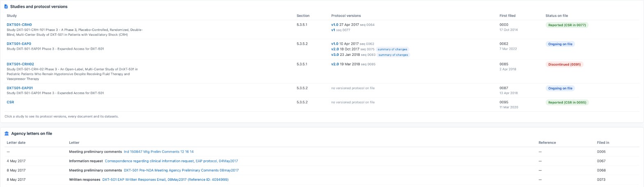Click Filed in value 0068
The width and height of the screenshot is (644, 187).
point(601,170)
